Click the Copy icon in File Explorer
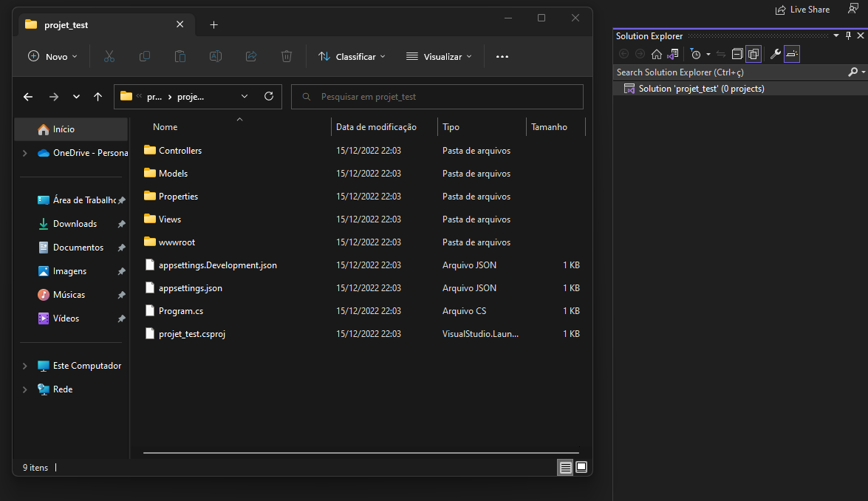The width and height of the screenshot is (868, 501). point(145,56)
